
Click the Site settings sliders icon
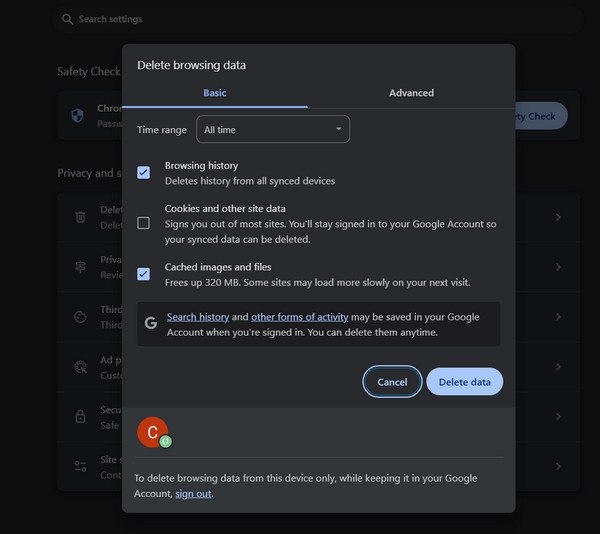click(x=80, y=466)
